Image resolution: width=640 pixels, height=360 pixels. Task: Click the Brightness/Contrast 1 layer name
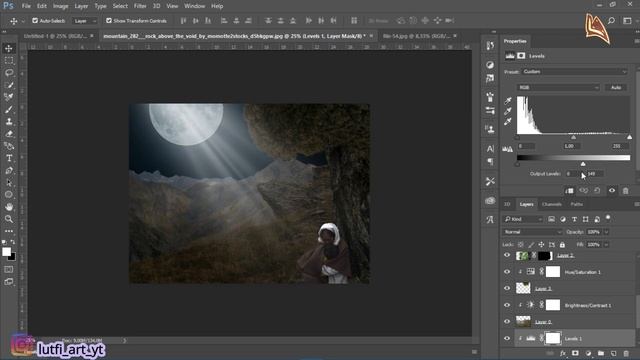click(588, 305)
